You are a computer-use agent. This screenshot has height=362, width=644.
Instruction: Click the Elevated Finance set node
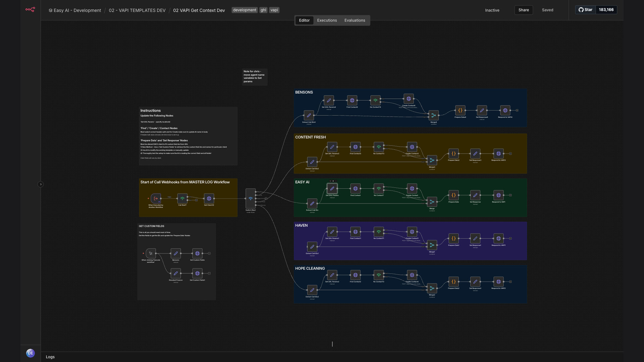tap(176, 274)
